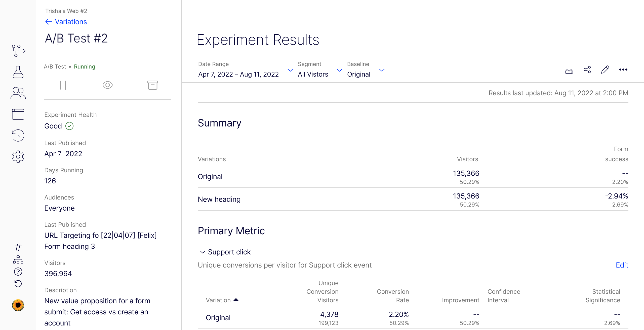Click the Edit link for primary metric
644x330 pixels.
point(622,265)
